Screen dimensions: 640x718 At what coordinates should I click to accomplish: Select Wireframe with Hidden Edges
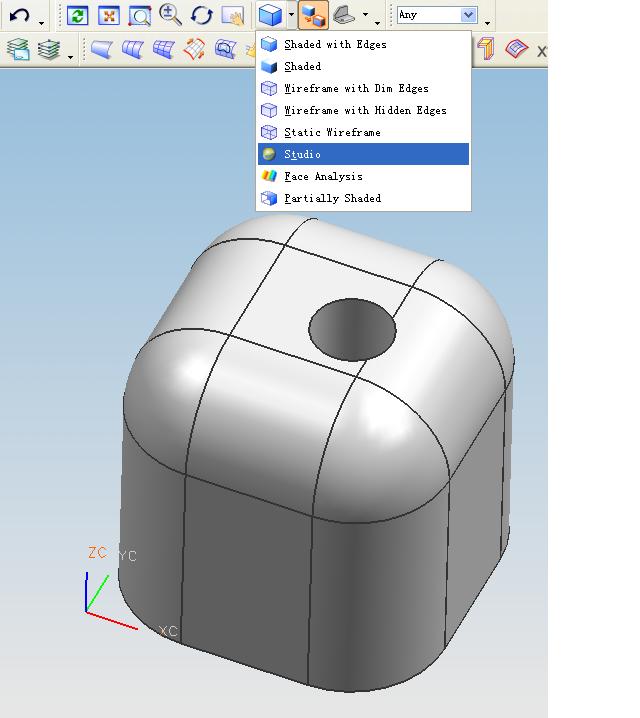pos(363,110)
